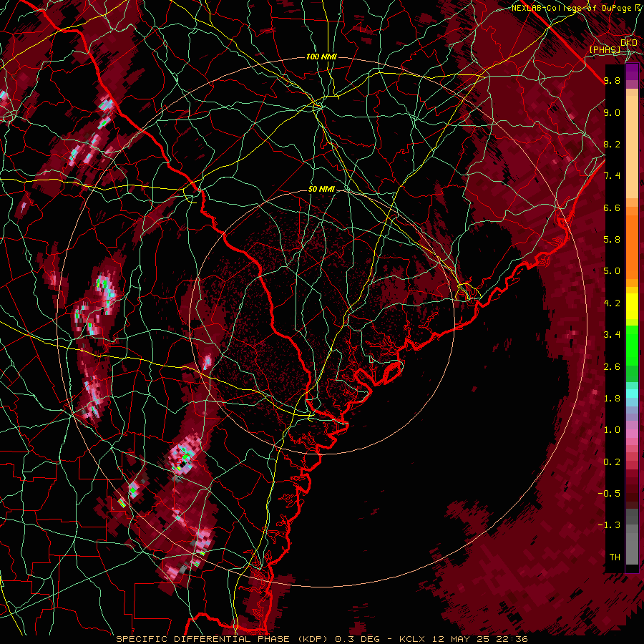This screenshot has width=644, height=644.
Task: Click the 0.3 DEG elevation text
Action: click(358, 639)
